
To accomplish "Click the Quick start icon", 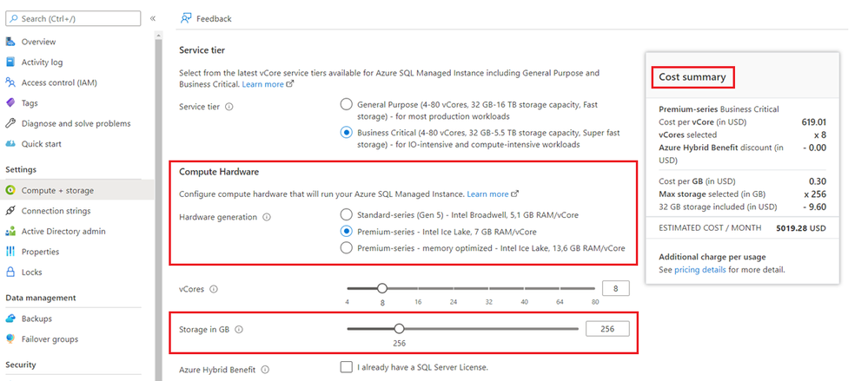I will tap(10, 144).
